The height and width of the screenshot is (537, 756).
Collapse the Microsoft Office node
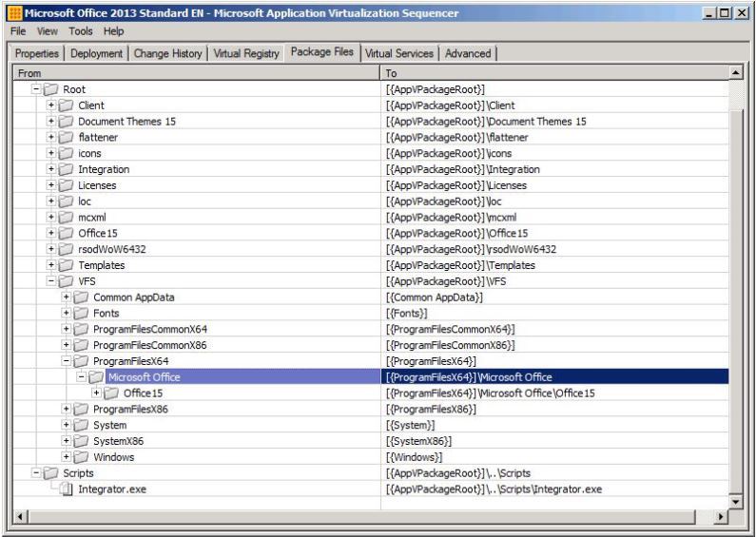82,376
